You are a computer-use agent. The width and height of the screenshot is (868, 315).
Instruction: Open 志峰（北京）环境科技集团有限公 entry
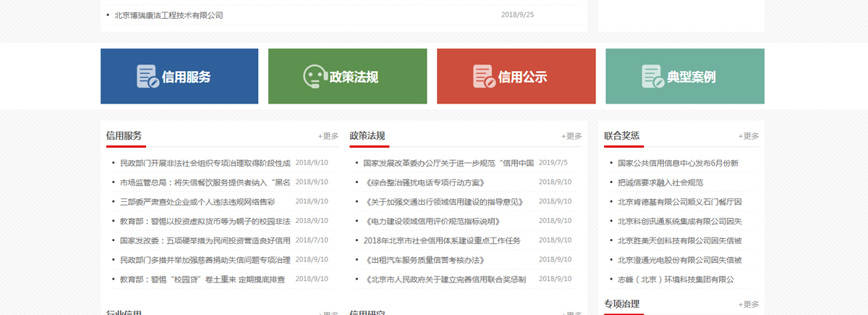676,279
